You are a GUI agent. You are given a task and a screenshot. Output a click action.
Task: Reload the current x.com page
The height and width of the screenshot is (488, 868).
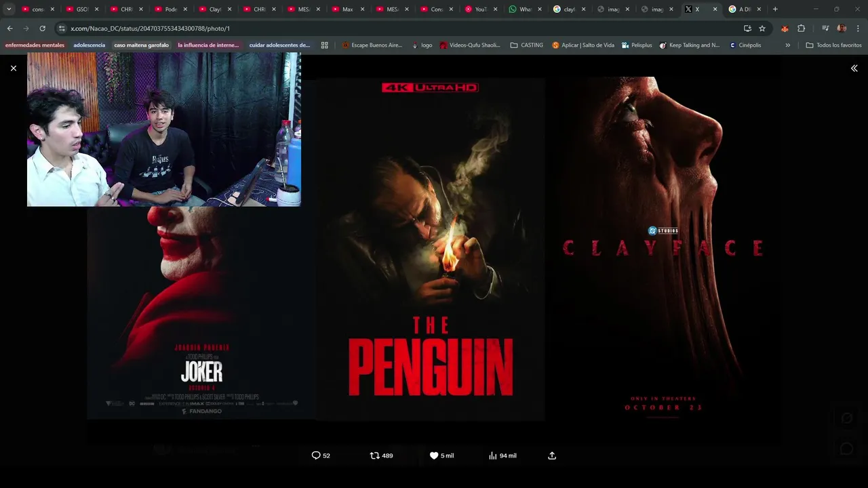42,28
